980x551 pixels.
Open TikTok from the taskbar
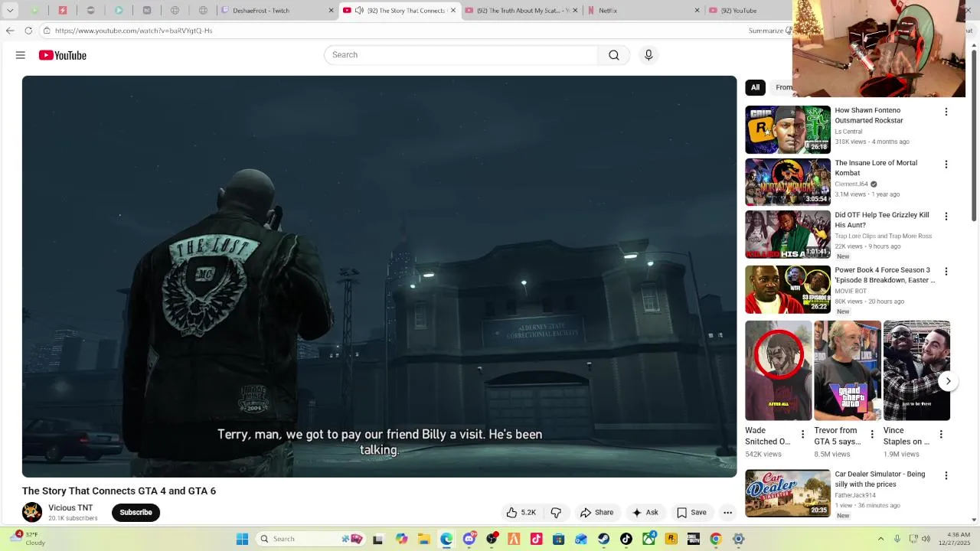tap(626, 539)
